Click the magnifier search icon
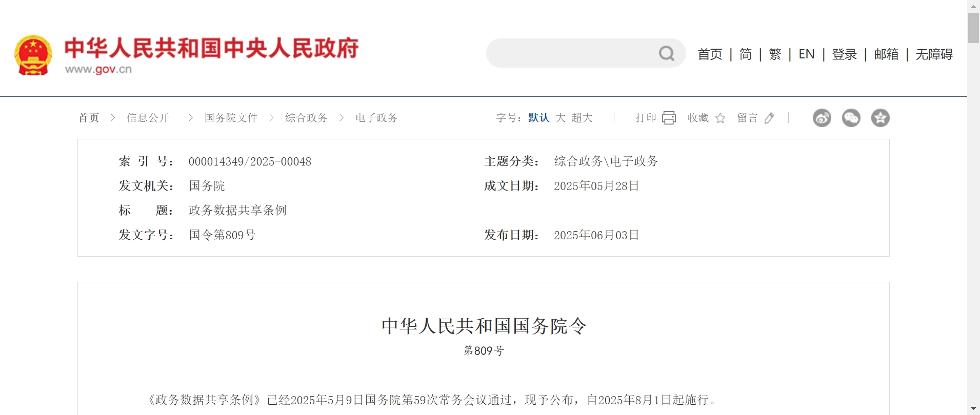980x415 pixels. point(666,53)
